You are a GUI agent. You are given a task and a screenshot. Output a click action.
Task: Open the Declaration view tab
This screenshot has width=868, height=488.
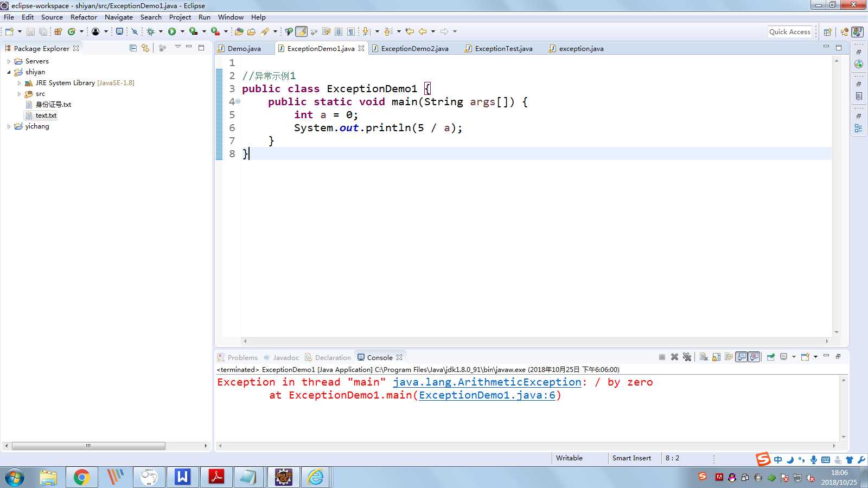pyautogui.click(x=328, y=357)
